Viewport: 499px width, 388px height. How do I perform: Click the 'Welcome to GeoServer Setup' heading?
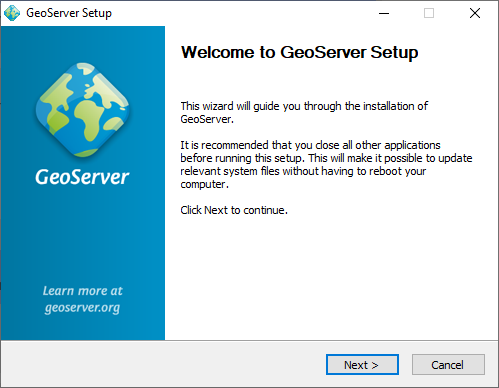click(x=299, y=53)
